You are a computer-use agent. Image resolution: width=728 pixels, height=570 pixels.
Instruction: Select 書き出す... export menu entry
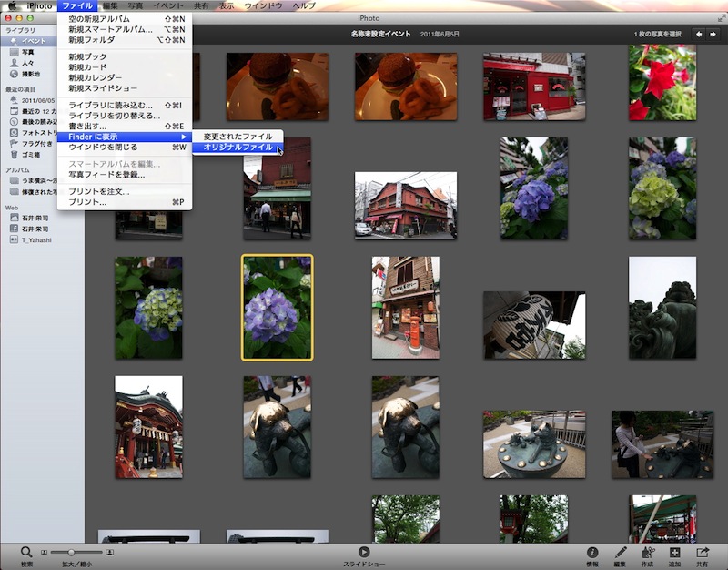(88, 126)
